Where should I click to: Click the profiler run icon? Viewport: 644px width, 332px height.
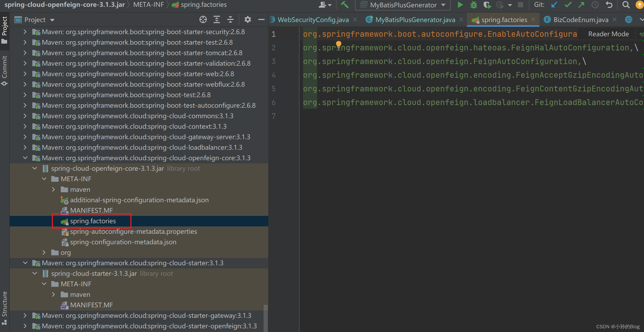click(x=500, y=5)
